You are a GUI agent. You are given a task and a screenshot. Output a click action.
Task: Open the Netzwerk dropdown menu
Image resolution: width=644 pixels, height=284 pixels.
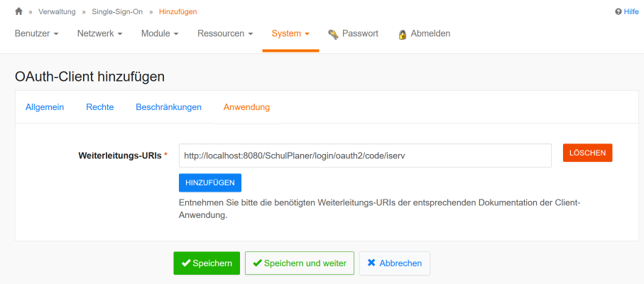tap(99, 33)
